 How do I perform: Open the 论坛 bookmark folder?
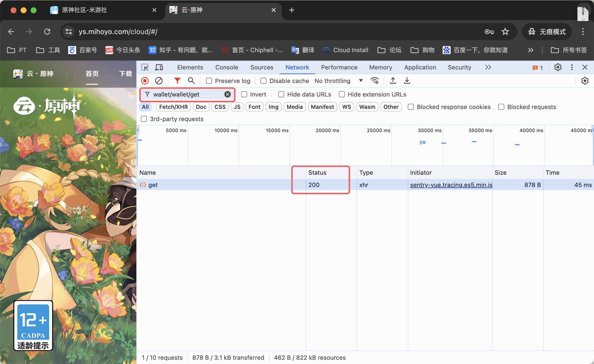[x=389, y=50]
